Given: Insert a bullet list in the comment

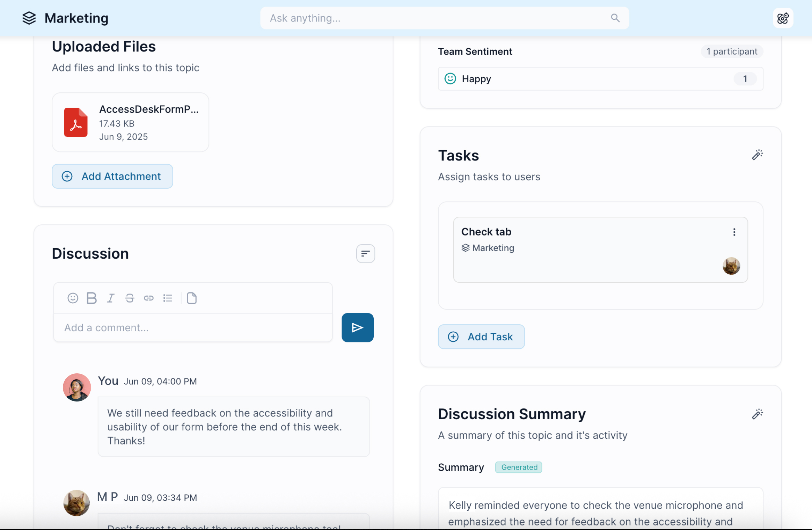Looking at the screenshot, I should coord(168,298).
